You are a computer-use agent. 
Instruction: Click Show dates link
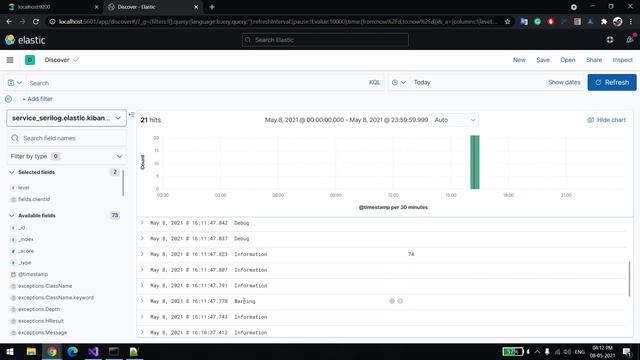tap(564, 82)
